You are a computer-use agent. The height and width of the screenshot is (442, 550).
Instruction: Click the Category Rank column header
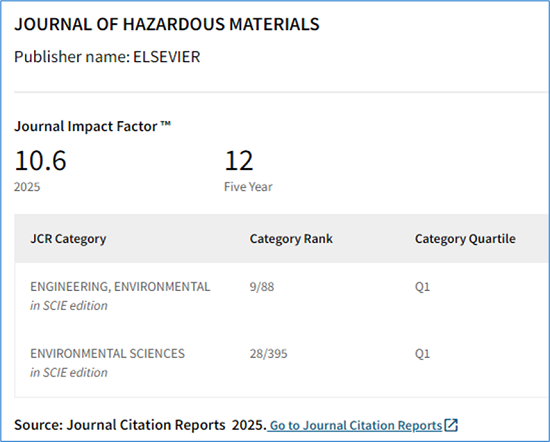(x=291, y=239)
